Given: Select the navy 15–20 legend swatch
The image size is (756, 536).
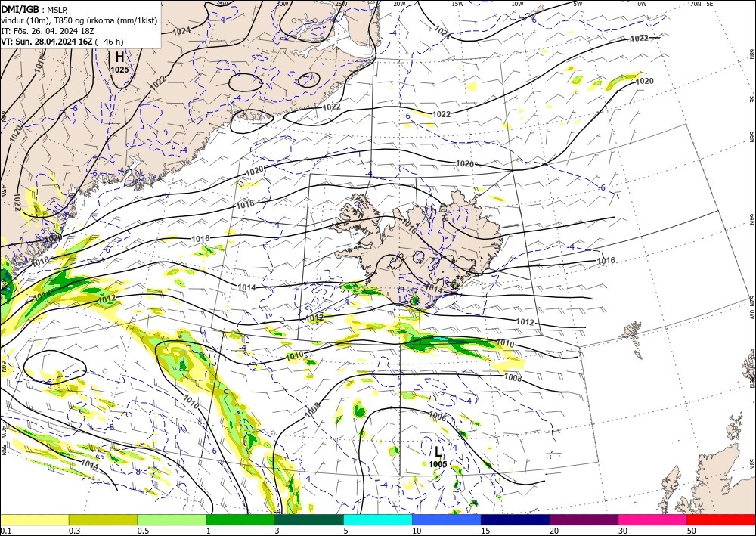Looking at the screenshot, I should click(x=516, y=519).
